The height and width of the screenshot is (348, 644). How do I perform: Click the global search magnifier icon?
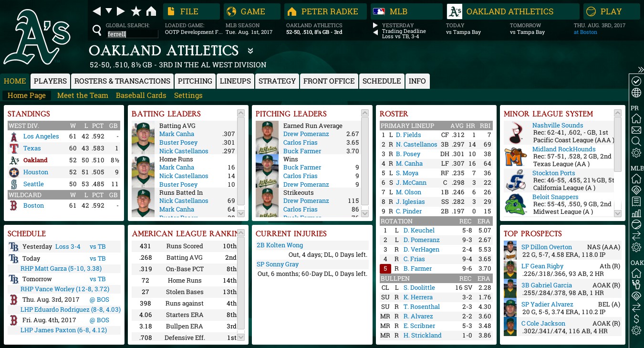coord(97,31)
